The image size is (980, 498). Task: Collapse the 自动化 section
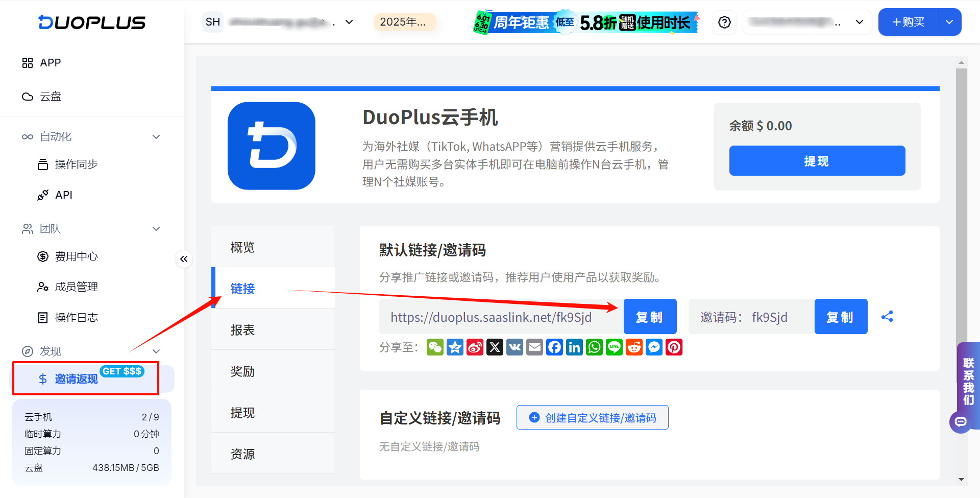coord(156,137)
